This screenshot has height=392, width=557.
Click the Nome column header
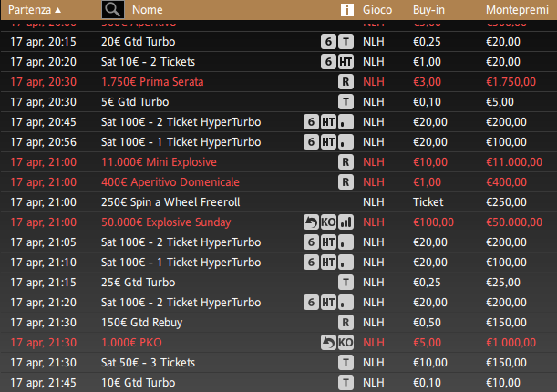click(x=148, y=10)
